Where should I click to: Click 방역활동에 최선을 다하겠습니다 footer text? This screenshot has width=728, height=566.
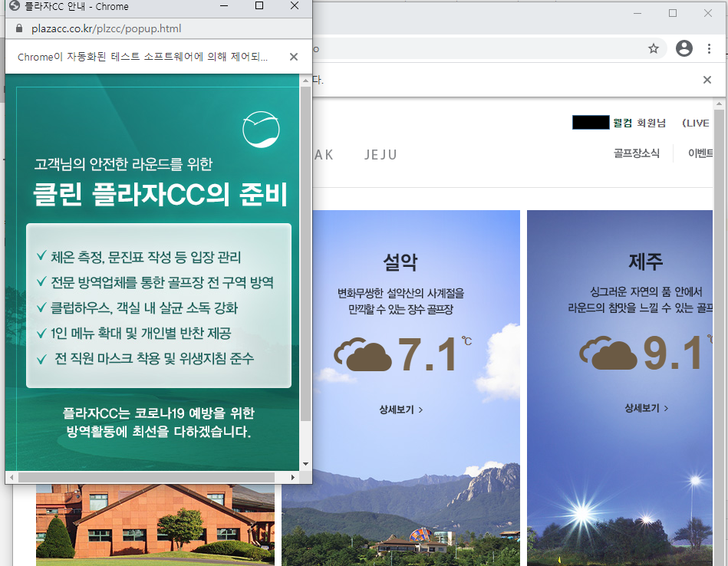click(158, 432)
